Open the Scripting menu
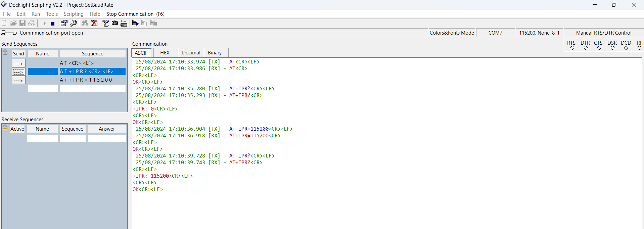The image size is (644, 229). coord(74,14)
